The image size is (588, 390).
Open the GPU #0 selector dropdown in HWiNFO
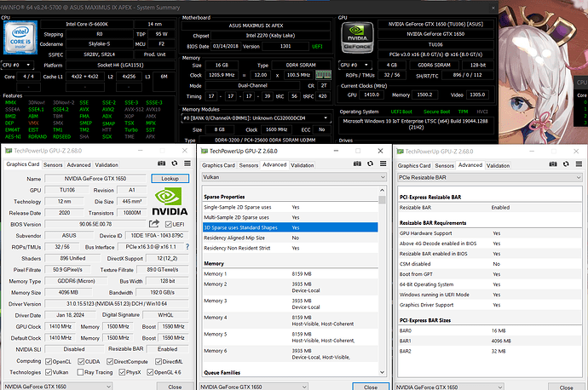(355, 65)
